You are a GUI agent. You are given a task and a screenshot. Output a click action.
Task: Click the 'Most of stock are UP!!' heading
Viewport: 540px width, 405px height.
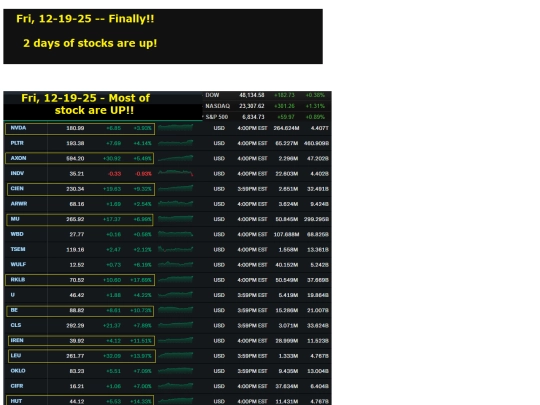(85, 104)
